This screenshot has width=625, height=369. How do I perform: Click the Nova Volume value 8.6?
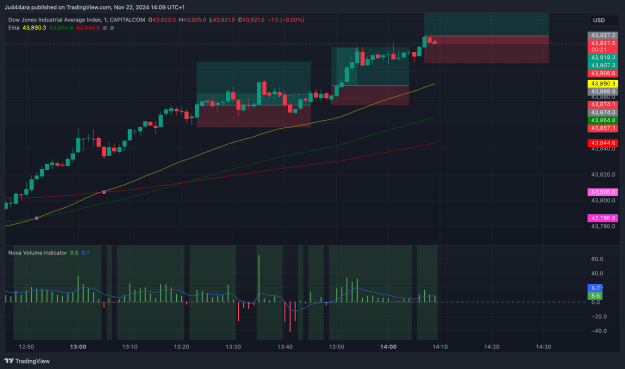[74, 253]
